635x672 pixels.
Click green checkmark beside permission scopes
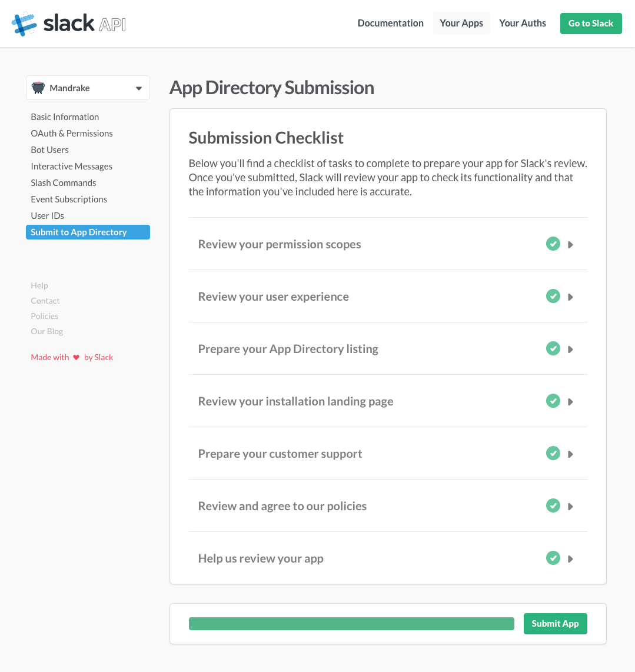coord(553,244)
